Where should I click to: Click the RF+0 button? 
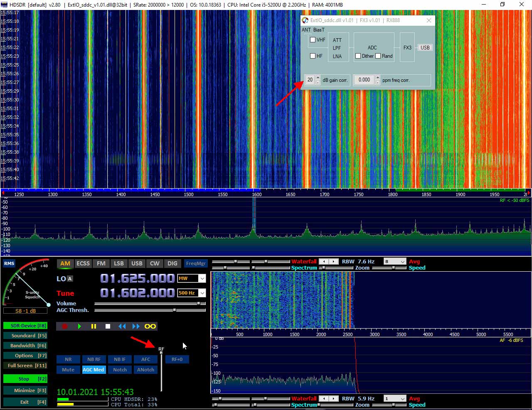[x=177, y=359]
